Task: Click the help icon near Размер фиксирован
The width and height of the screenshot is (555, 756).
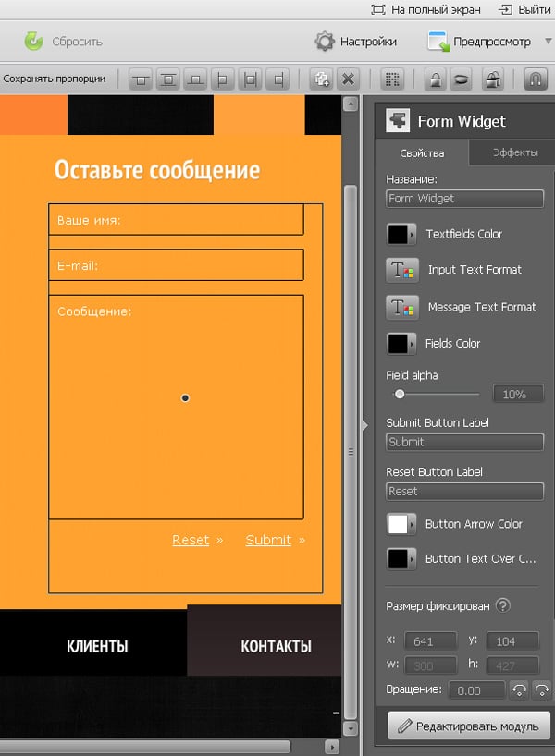Action: coord(503,606)
